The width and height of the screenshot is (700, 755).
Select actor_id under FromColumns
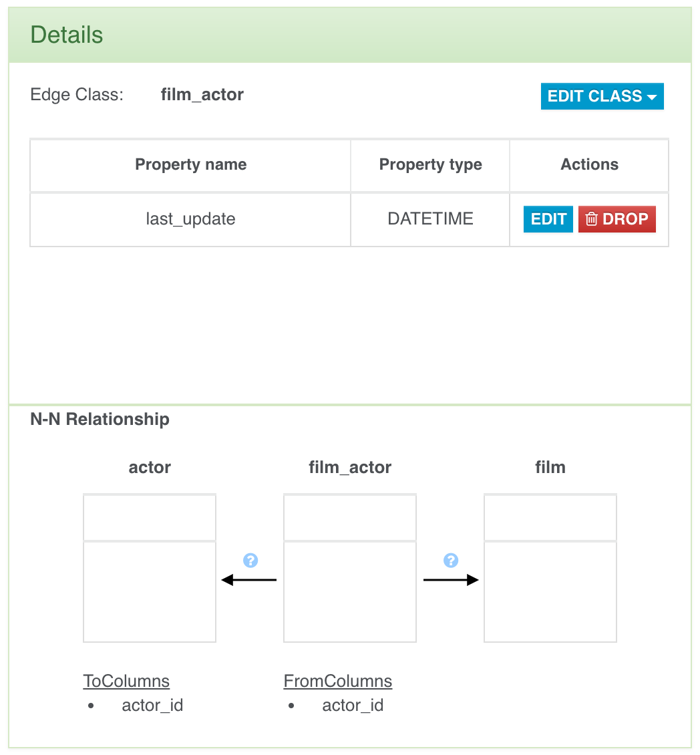[x=353, y=706]
